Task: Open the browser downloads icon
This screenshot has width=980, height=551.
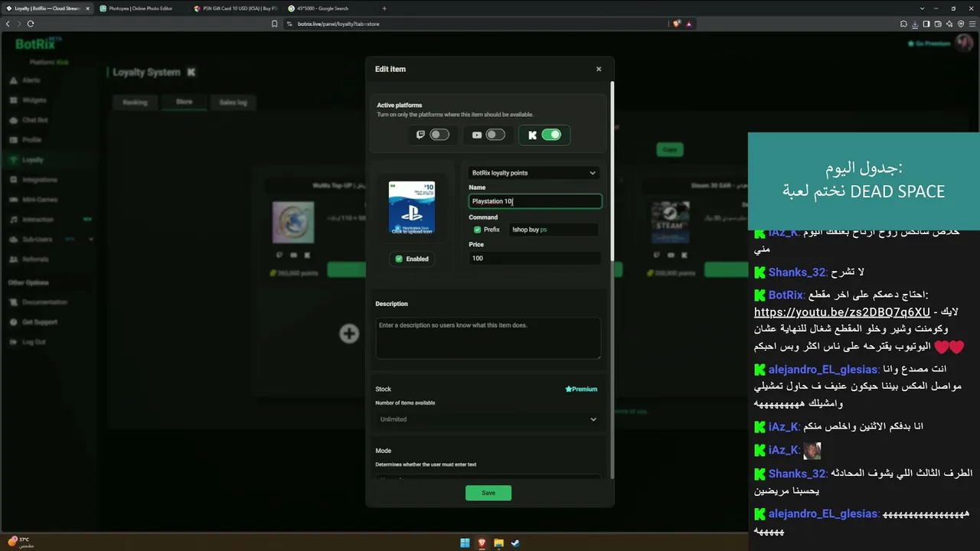Action: (915, 24)
